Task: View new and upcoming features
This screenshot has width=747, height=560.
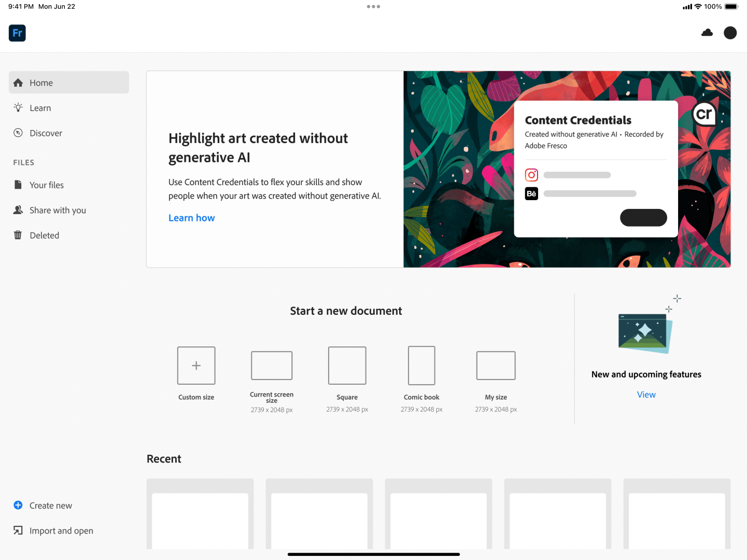Action: point(646,395)
